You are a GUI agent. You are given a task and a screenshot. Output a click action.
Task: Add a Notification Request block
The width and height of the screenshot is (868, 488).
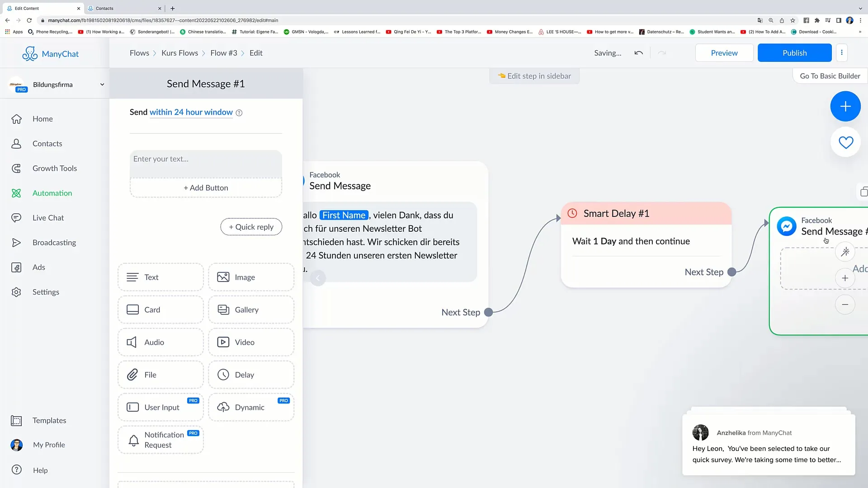tap(160, 440)
